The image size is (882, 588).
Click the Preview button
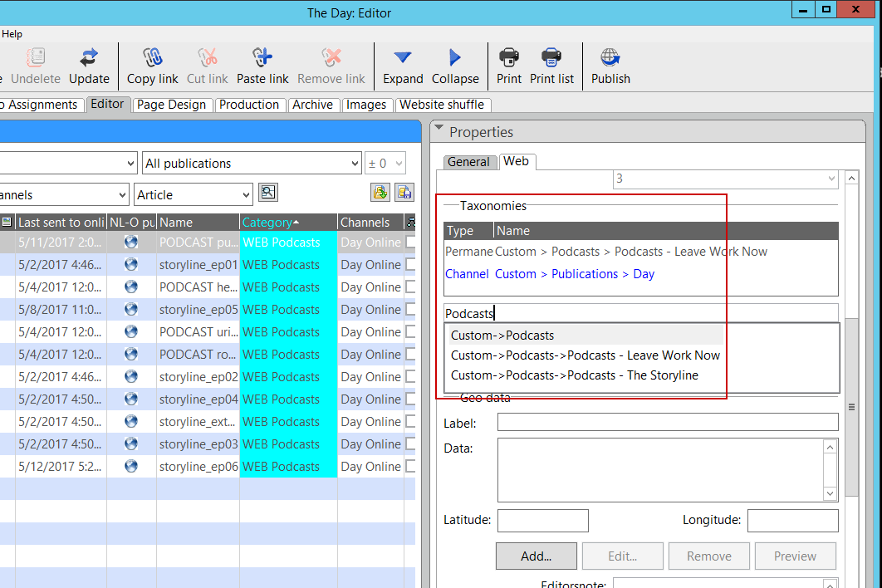coord(795,556)
